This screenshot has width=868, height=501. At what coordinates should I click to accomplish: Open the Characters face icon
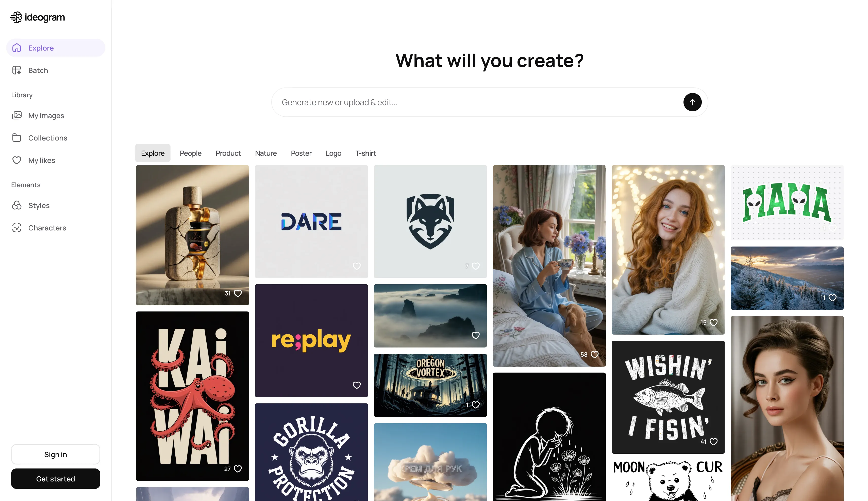point(16,228)
